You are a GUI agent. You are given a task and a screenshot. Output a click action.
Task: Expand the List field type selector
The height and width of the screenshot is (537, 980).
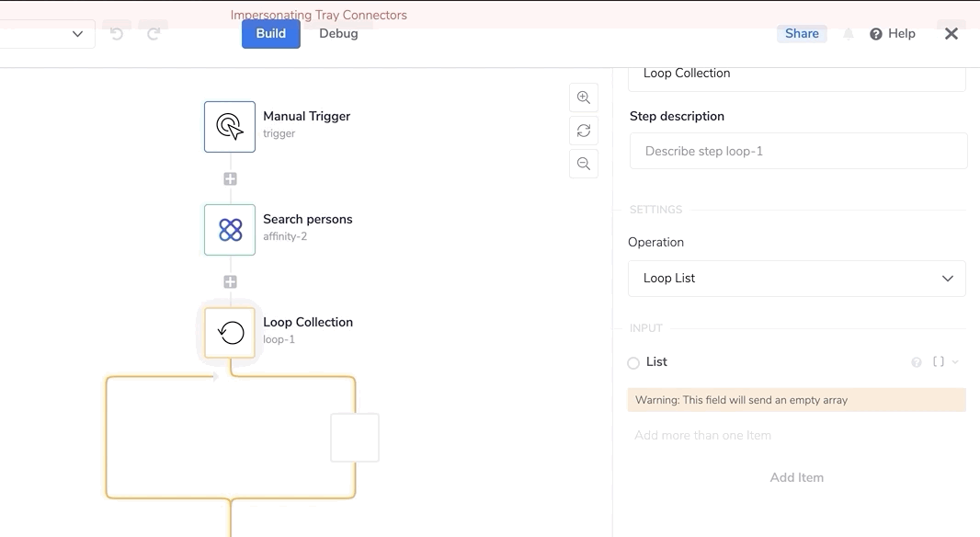[x=945, y=362]
